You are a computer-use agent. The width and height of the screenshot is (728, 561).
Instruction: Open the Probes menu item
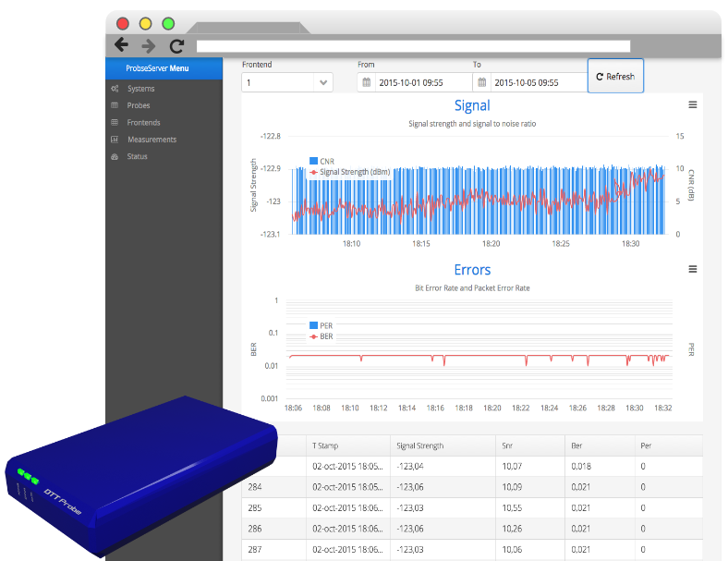click(139, 105)
